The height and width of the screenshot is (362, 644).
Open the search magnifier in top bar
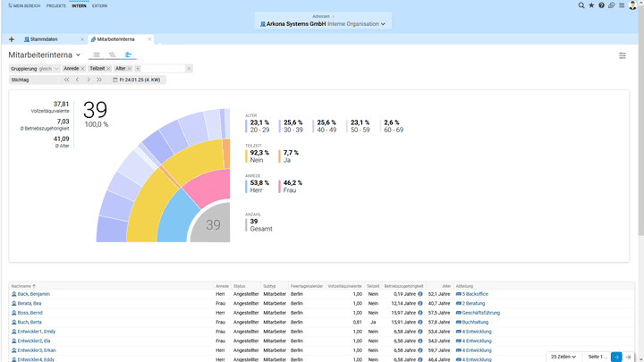[x=581, y=5]
